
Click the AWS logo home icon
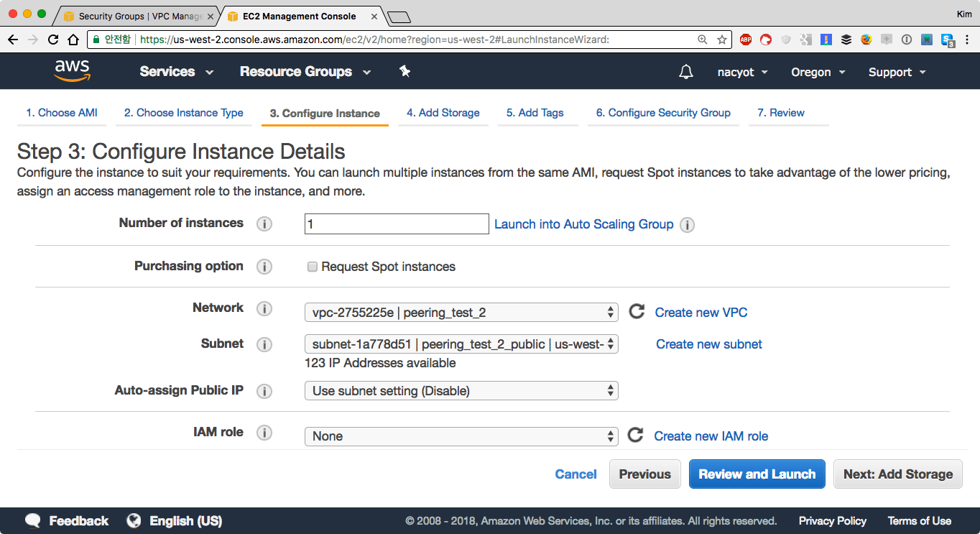click(x=72, y=71)
